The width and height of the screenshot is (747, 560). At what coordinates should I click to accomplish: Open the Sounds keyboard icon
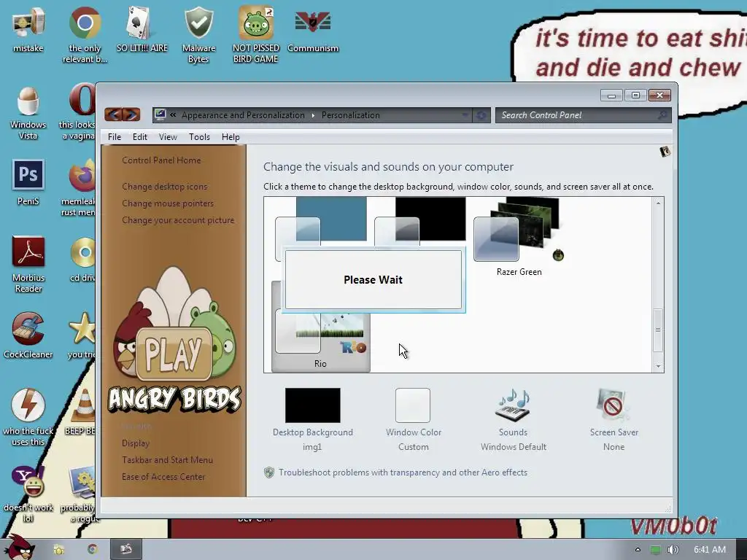point(513,405)
